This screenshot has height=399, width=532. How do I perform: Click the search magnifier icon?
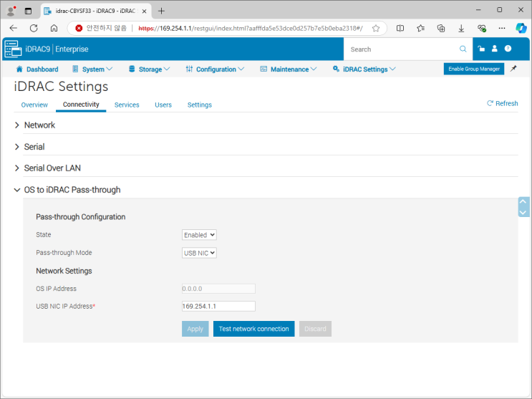point(463,49)
